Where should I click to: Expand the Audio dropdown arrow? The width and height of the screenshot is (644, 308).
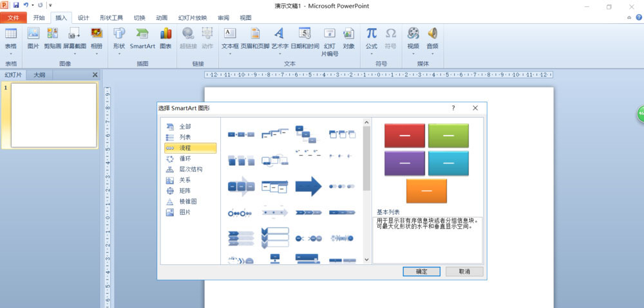point(432,53)
